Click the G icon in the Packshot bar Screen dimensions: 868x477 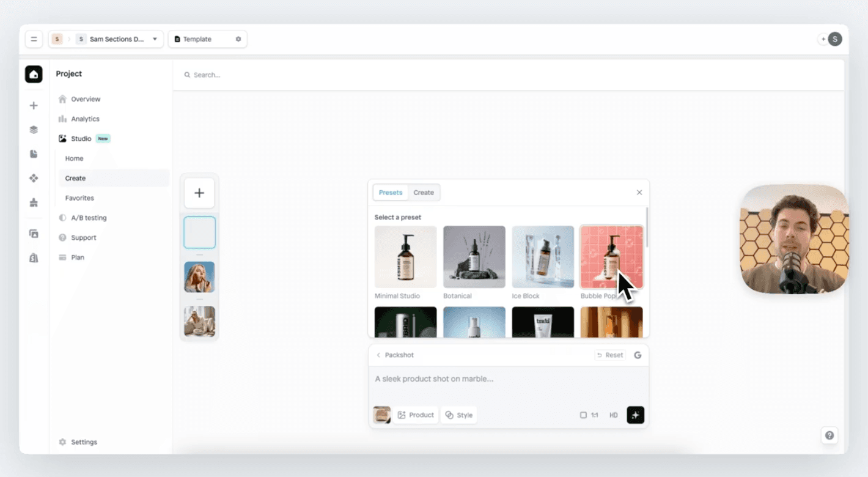click(638, 355)
